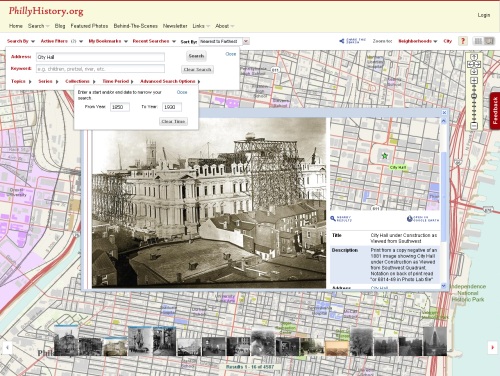This screenshot has height=376, width=500.
Task: Expand the Time Period filter
Action: (118, 81)
